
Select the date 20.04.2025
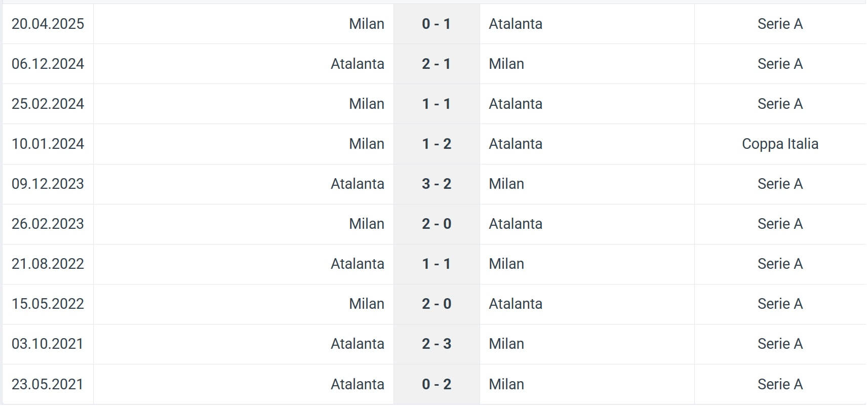[x=48, y=24]
